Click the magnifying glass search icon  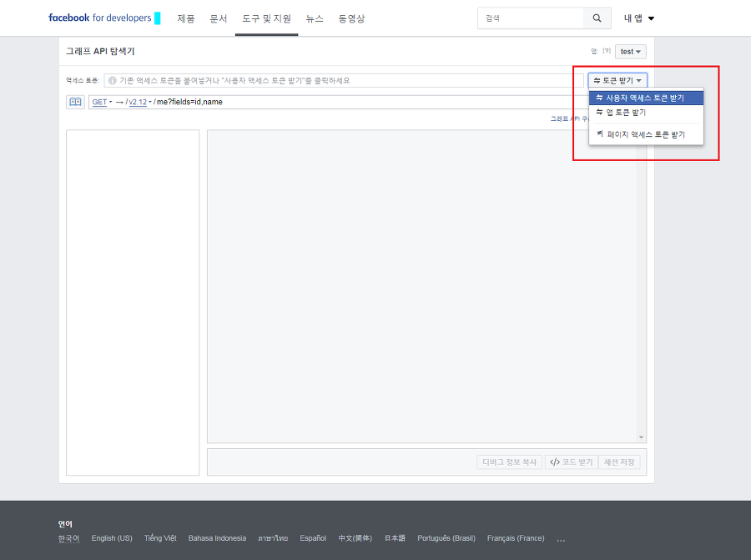[x=597, y=18]
